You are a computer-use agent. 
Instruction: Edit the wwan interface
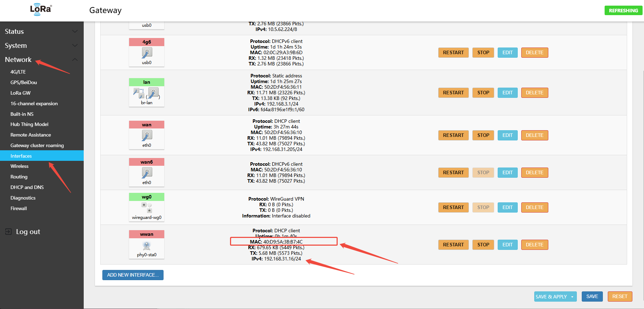click(x=507, y=245)
